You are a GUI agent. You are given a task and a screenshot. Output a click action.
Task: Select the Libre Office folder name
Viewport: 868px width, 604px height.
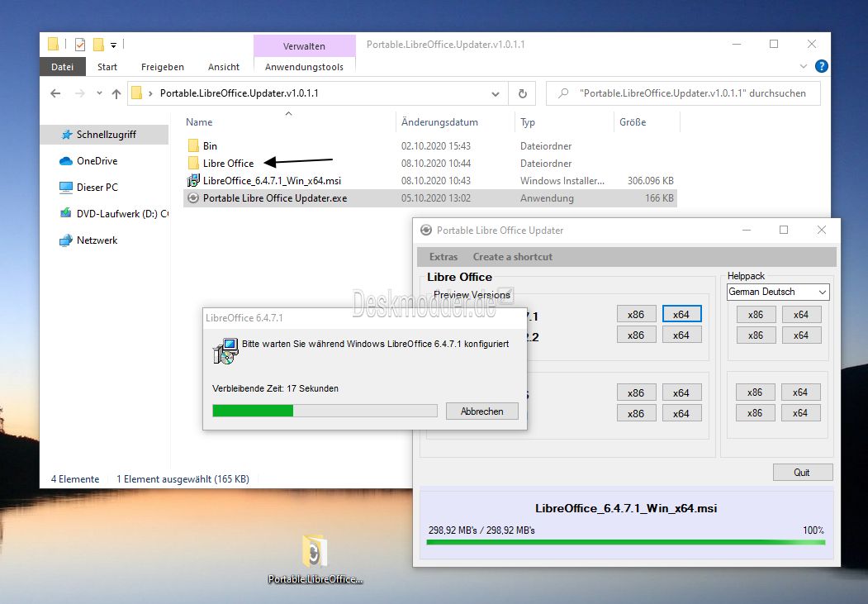coord(228,164)
